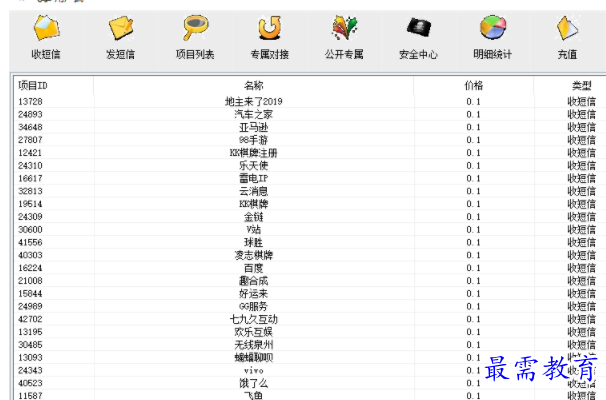
Task: Click project ID 30485
Action: 30,344
